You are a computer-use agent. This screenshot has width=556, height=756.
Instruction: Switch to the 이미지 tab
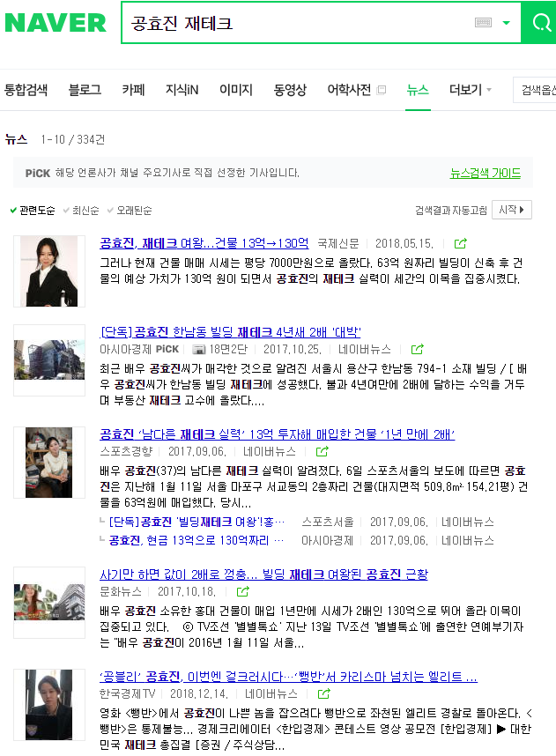click(x=235, y=90)
